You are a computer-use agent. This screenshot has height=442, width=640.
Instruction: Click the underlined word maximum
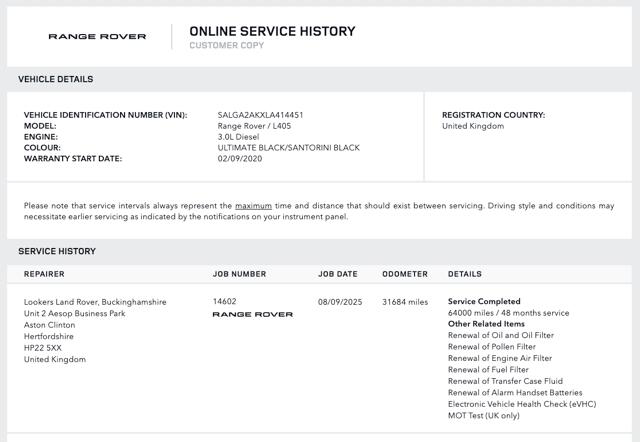pyautogui.click(x=253, y=206)
